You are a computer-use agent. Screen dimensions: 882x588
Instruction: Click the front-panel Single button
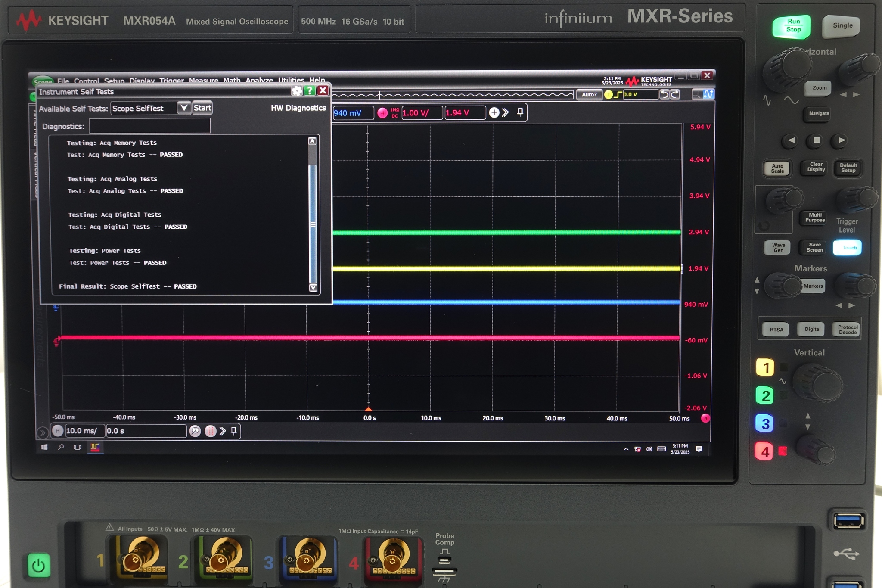(842, 26)
